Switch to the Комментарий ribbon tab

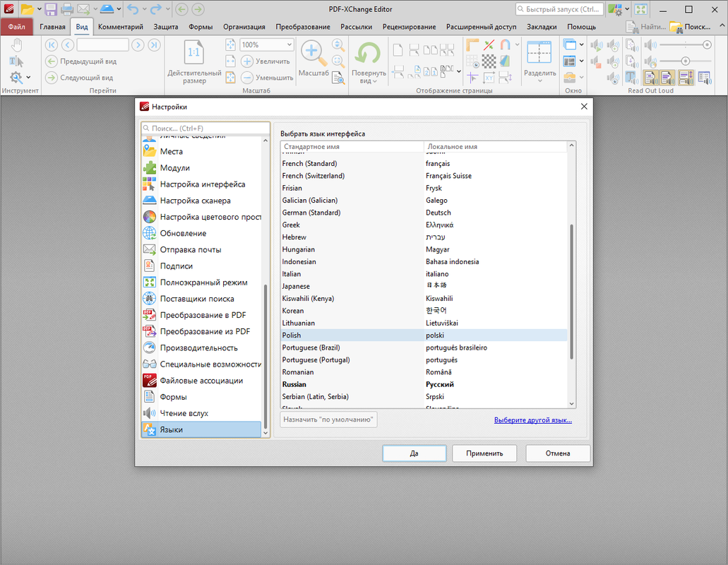pyautogui.click(x=121, y=27)
